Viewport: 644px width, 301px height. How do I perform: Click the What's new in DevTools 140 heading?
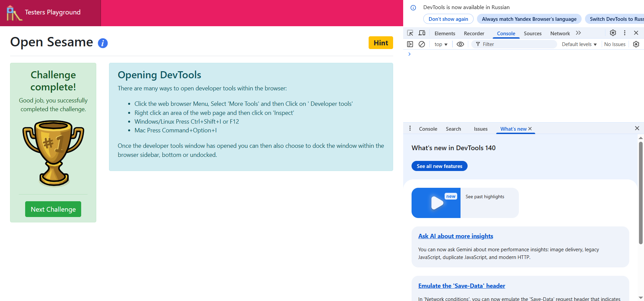pos(453,148)
